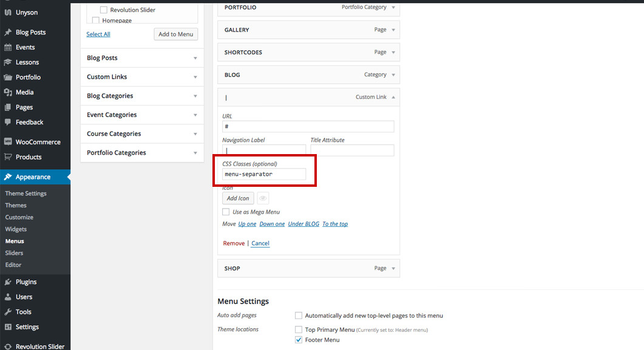Collapse the Custom Link menu item

pyautogui.click(x=393, y=97)
